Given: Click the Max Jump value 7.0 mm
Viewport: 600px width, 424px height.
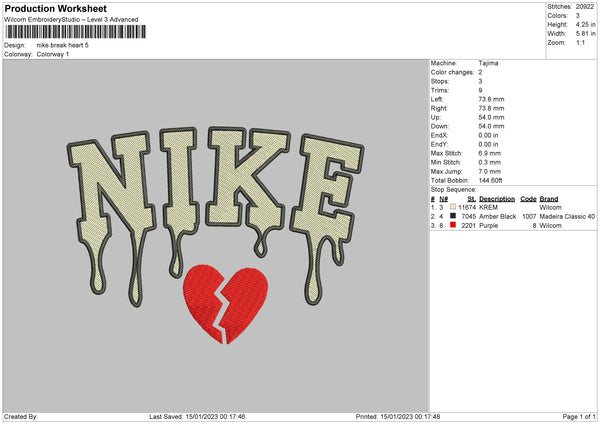Looking at the screenshot, I should point(490,171).
